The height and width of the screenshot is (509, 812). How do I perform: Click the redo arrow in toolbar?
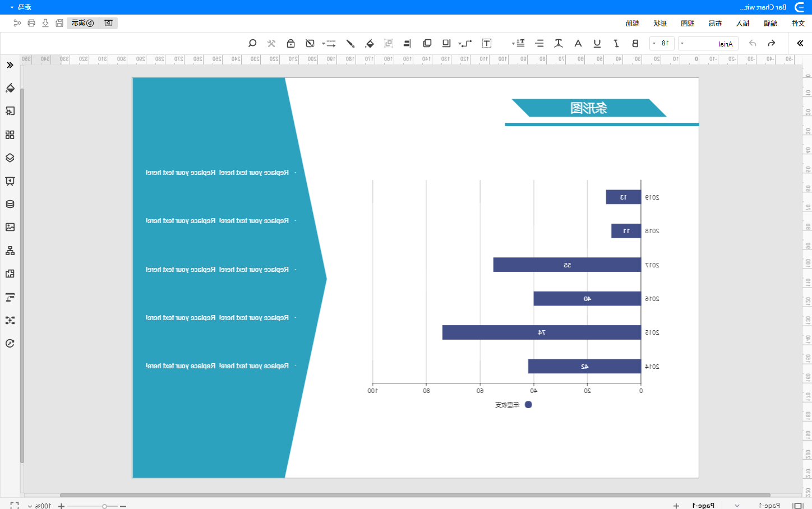[772, 43]
